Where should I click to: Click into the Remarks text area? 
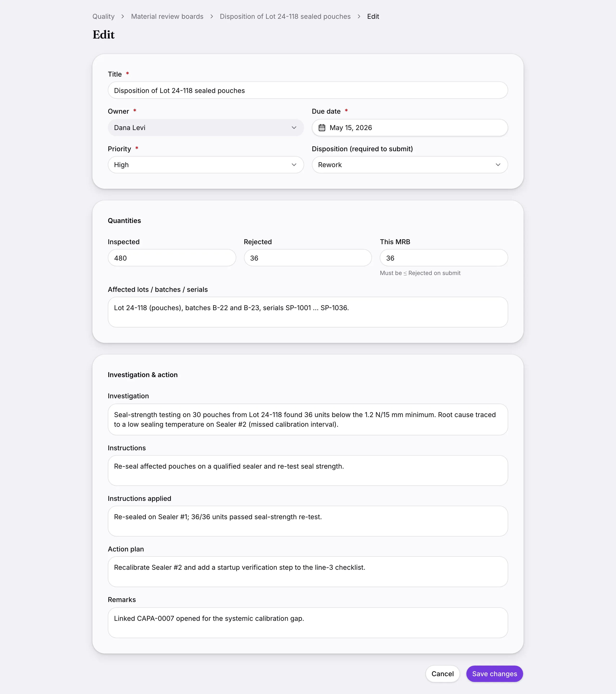[308, 623]
